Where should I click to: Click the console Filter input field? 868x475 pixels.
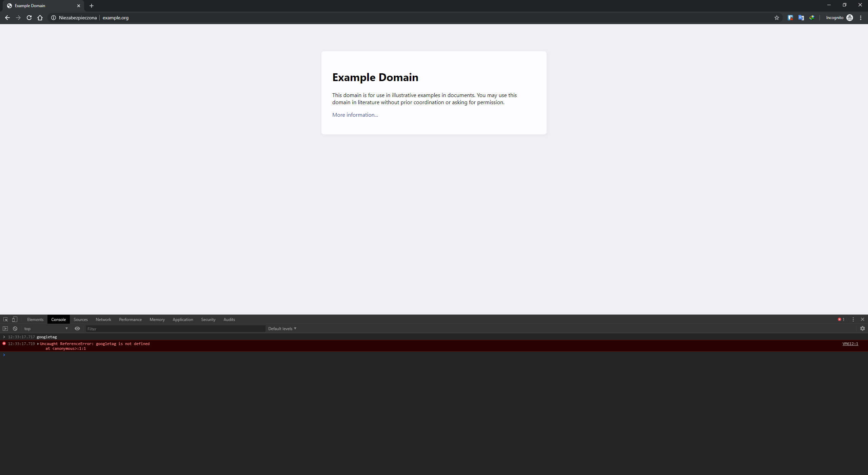click(175, 328)
